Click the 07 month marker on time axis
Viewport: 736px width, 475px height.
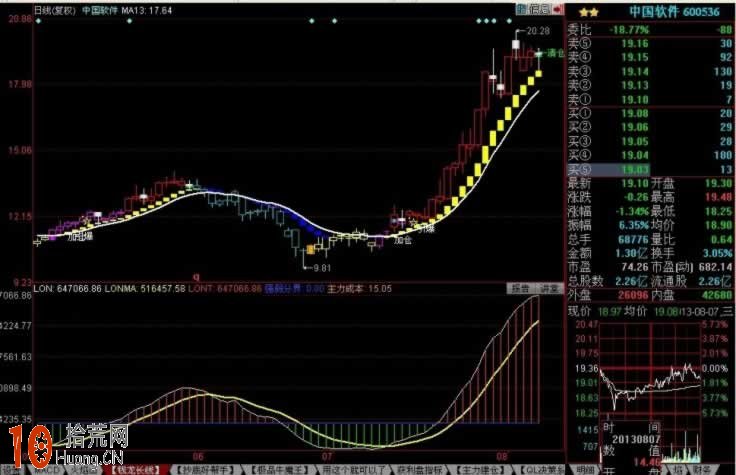point(327,456)
